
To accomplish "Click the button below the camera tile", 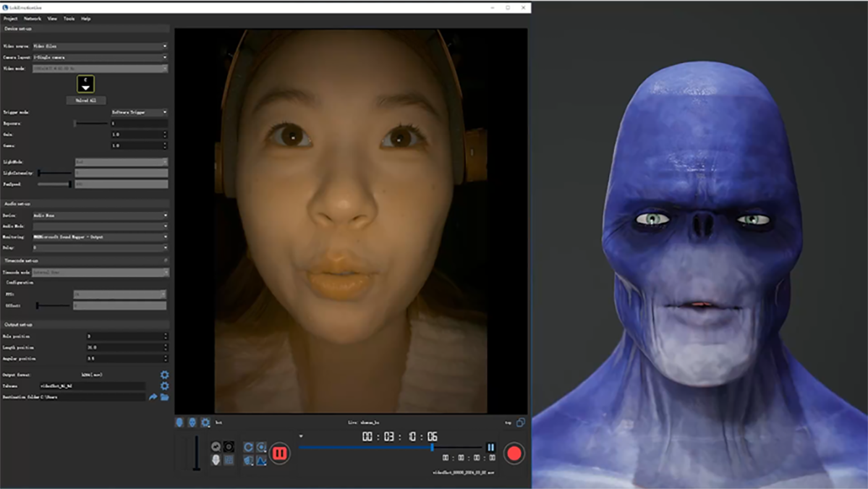I will [86, 101].
